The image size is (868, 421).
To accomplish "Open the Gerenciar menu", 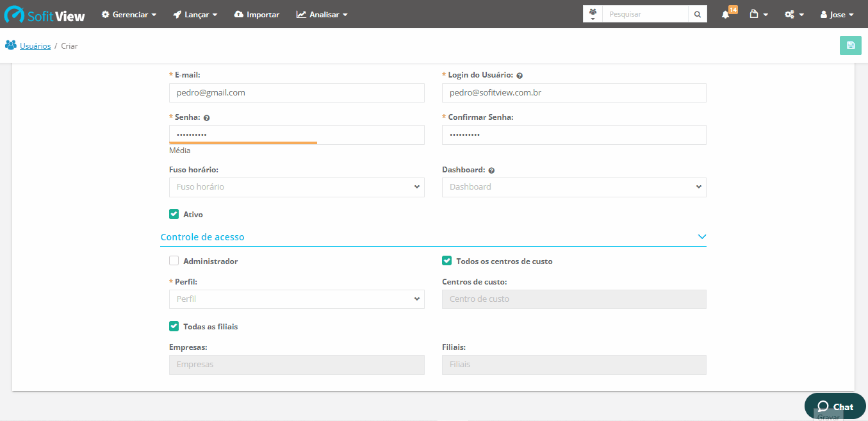I will (x=129, y=14).
